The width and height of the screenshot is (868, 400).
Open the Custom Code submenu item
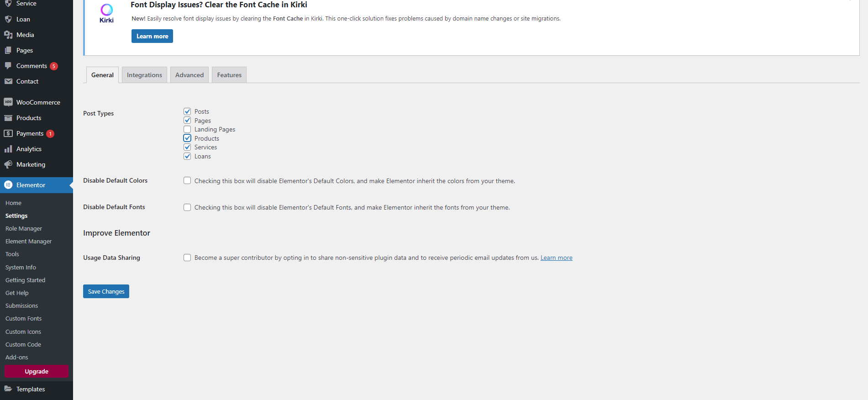(x=23, y=344)
